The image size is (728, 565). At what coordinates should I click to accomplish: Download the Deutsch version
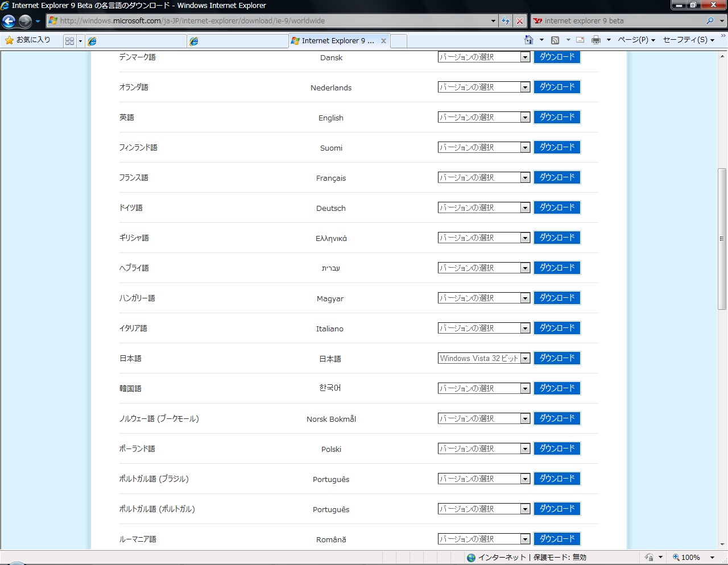pos(557,207)
